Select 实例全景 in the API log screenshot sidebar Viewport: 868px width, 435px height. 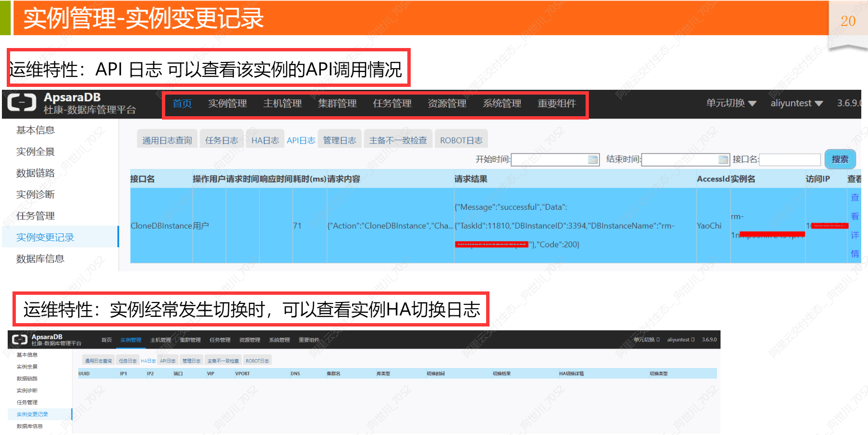point(36,151)
